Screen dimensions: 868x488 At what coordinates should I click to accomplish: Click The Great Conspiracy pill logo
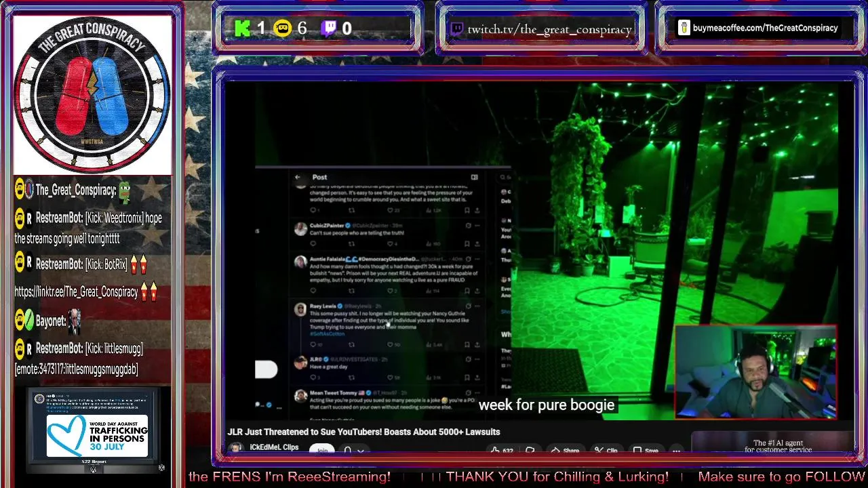point(92,94)
